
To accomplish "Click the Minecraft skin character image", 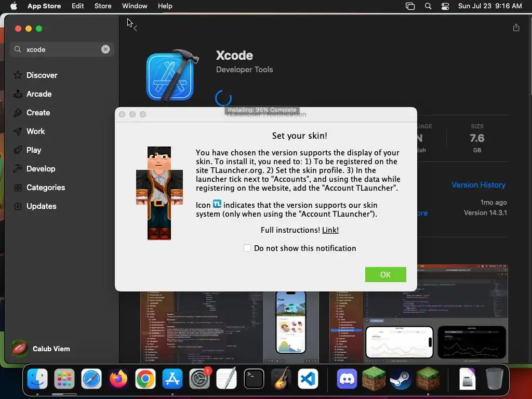I will pos(159,193).
